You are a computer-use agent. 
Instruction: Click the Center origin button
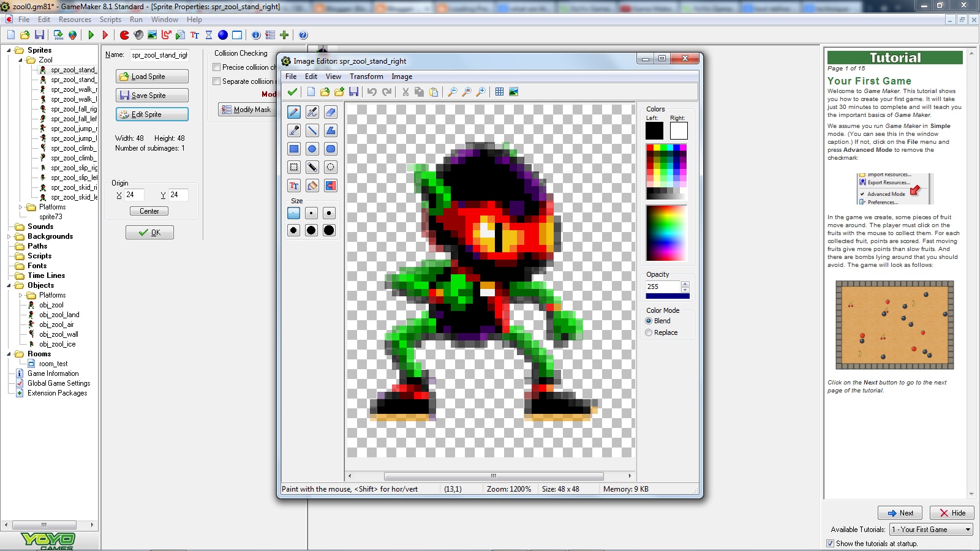tap(149, 211)
